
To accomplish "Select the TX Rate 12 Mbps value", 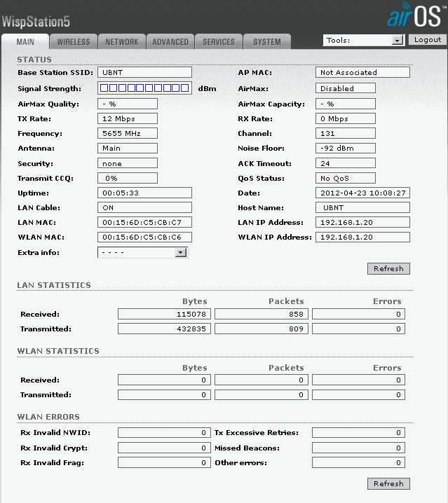I will [128, 118].
